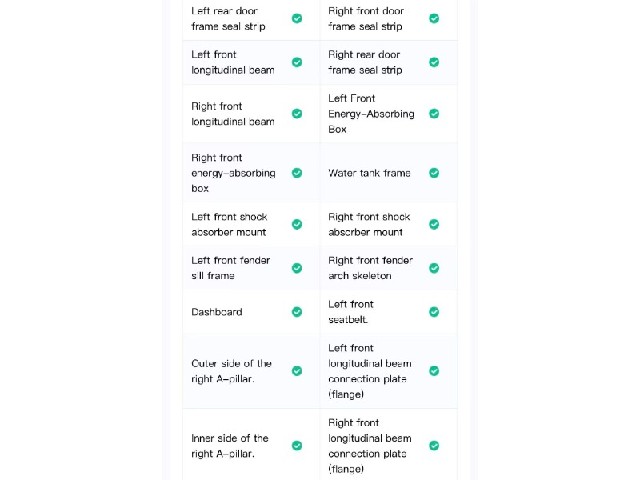Click the check for Left front longitudinal beam connection plate
Image resolution: width=640 pixels, height=480 pixels.
tap(434, 371)
